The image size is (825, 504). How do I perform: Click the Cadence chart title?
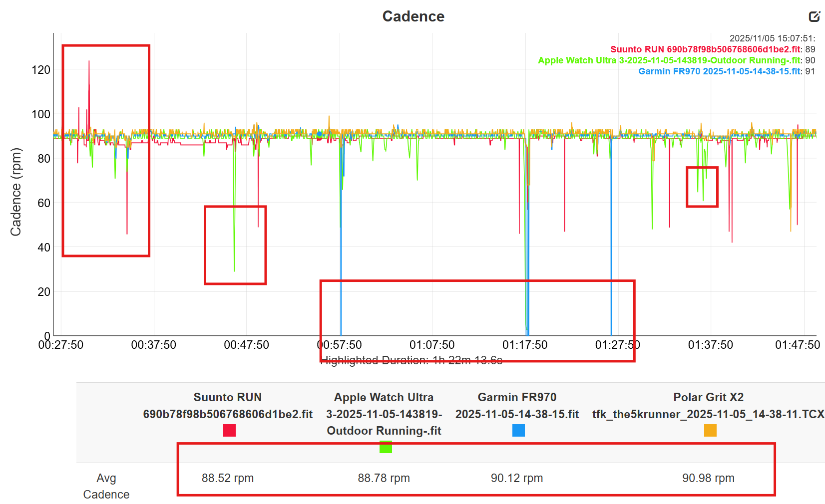[413, 16]
